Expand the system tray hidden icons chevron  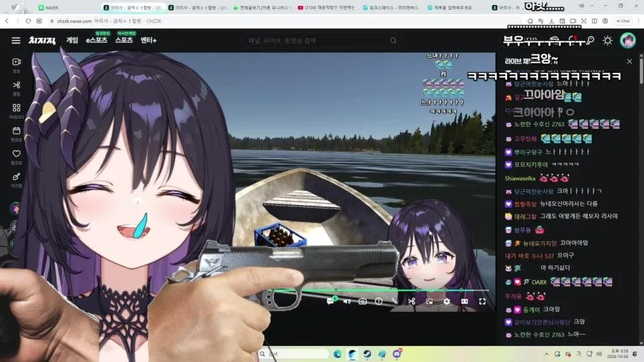click(546, 354)
